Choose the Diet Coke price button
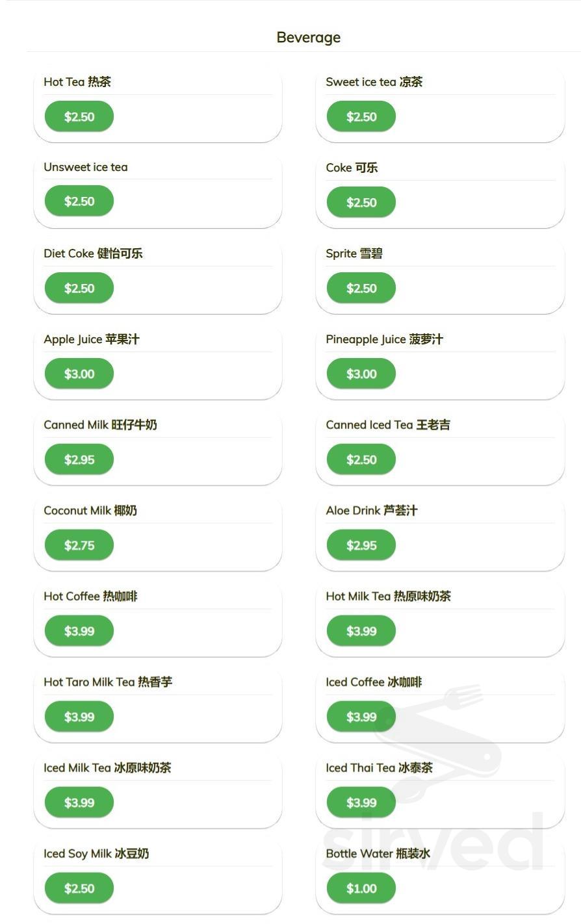 click(79, 289)
